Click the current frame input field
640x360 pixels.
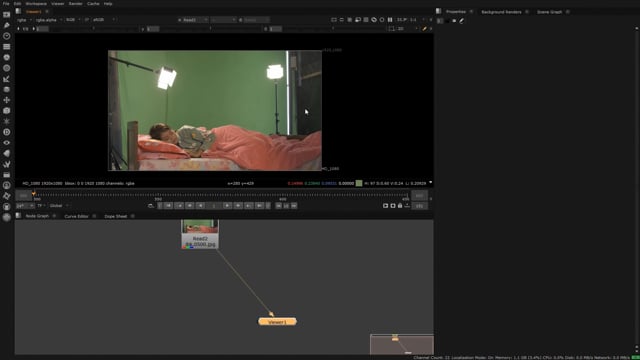tap(214, 206)
